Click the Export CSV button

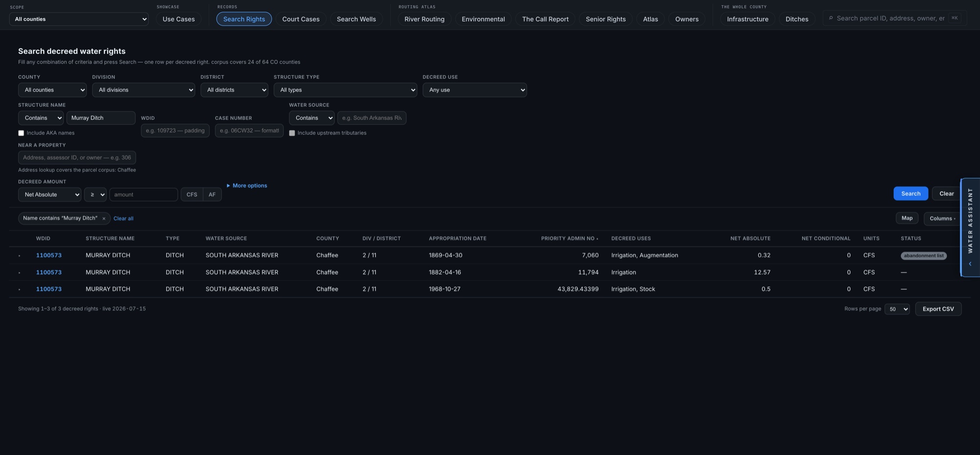[938, 309]
